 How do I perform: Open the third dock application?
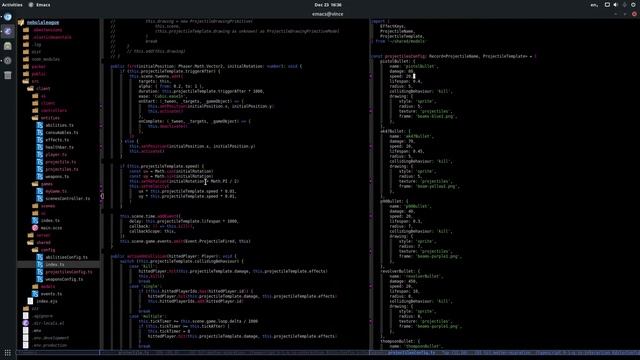tap(8, 46)
